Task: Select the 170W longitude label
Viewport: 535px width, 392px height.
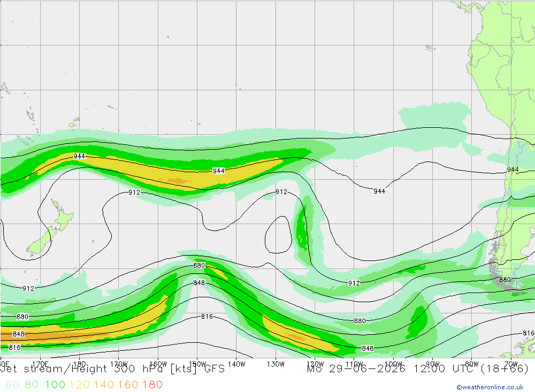Action: pyautogui.click(x=119, y=364)
